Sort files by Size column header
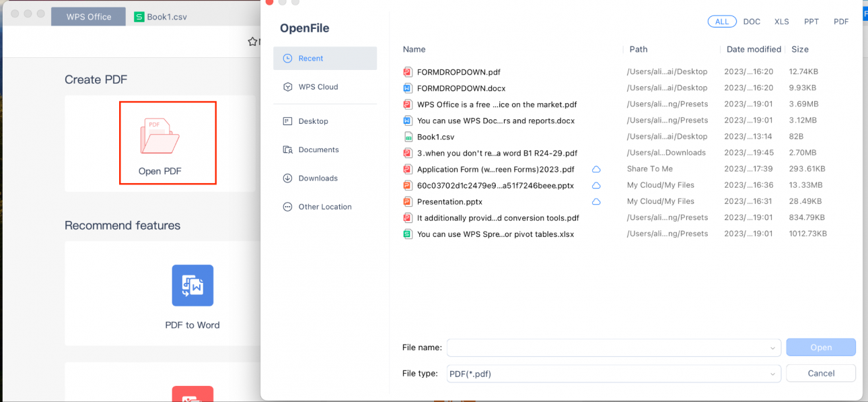The width and height of the screenshot is (868, 402). point(800,49)
